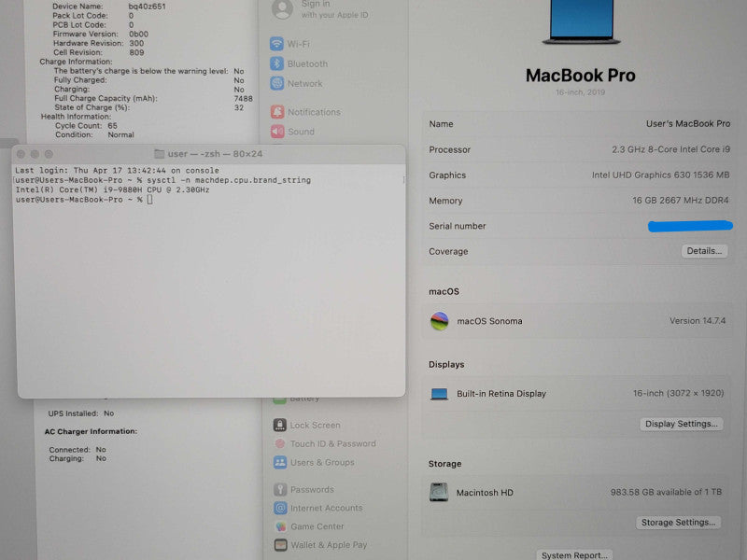
Task: Select Bluetooth label in settings sidebar
Action: coord(307,63)
